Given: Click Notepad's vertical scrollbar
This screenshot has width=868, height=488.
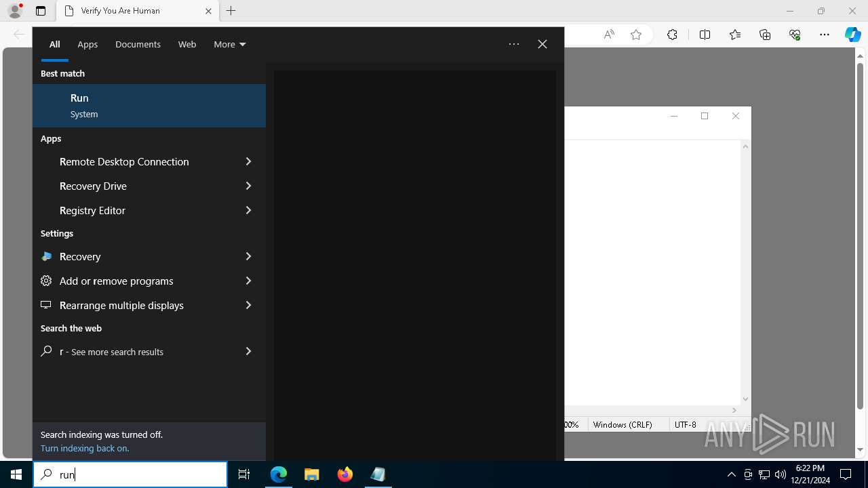Looking at the screenshot, I should click(745, 272).
